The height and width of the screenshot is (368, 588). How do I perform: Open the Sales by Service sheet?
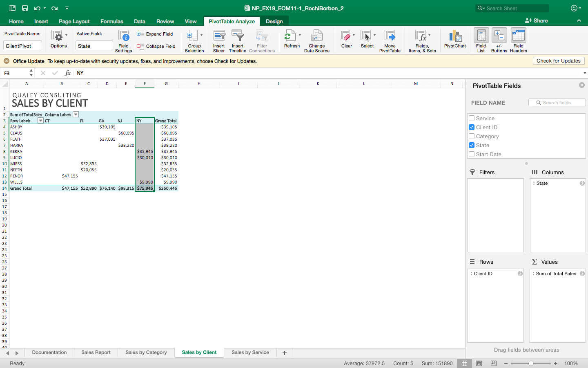click(250, 352)
